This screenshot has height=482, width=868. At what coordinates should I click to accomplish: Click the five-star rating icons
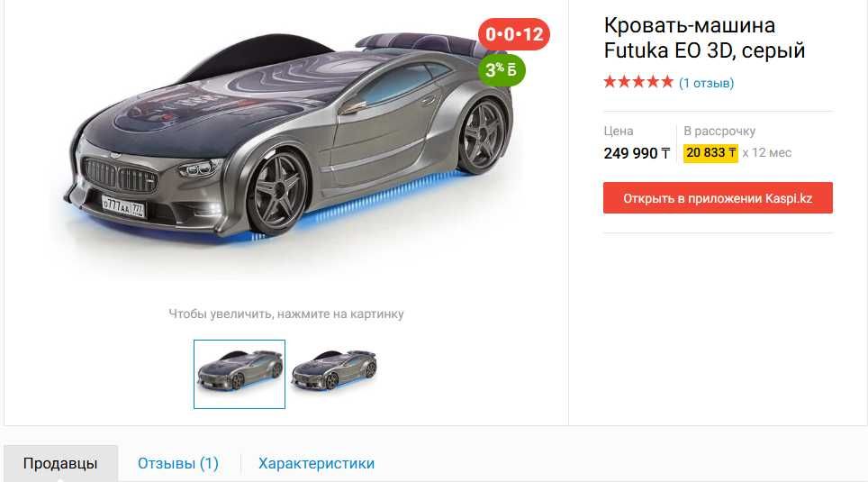coord(638,83)
